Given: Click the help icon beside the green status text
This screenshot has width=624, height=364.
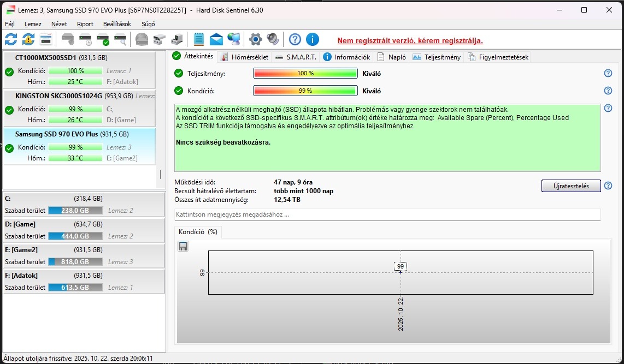Looking at the screenshot, I should [x=608, y=108].
